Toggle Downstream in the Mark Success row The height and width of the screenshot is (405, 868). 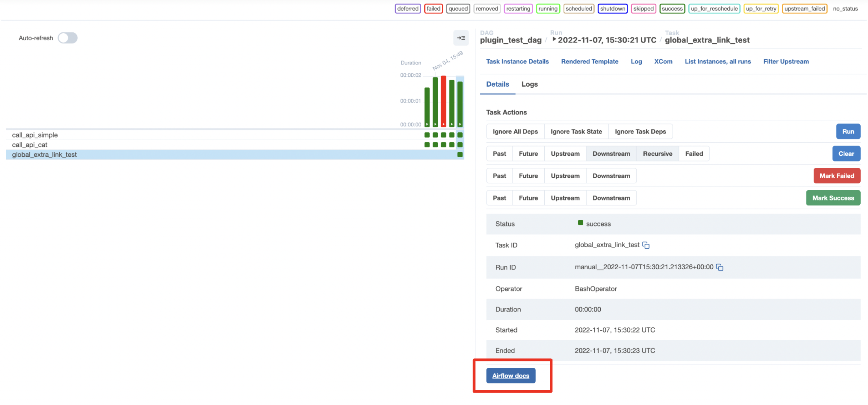tap(611, 198)
